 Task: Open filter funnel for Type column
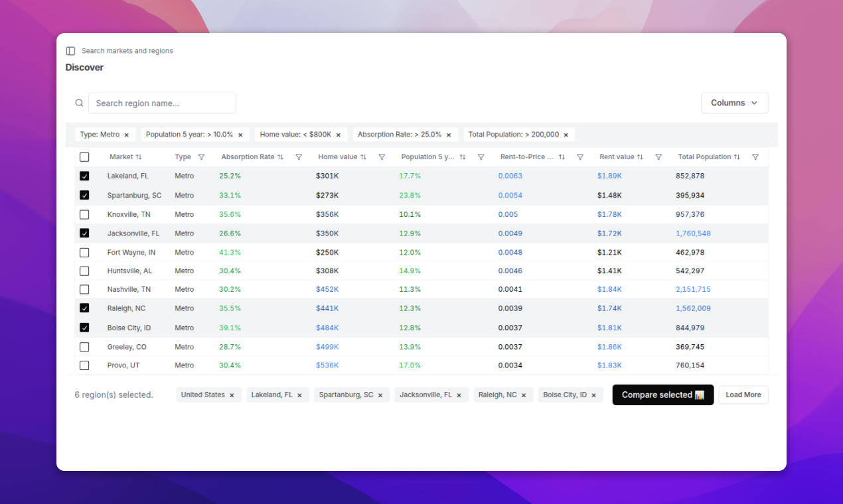pos(201,157)
